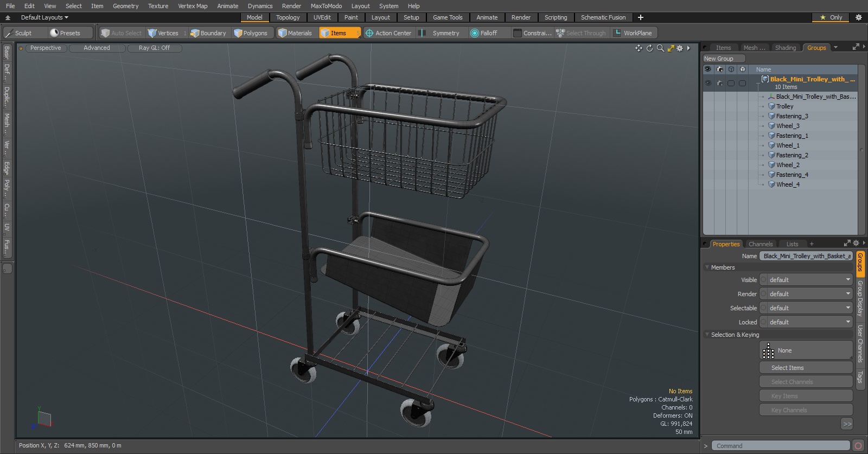This screenshot has width=868, height=454.
Task: Open the Lists tab in Properties
Action: (792, 244)
